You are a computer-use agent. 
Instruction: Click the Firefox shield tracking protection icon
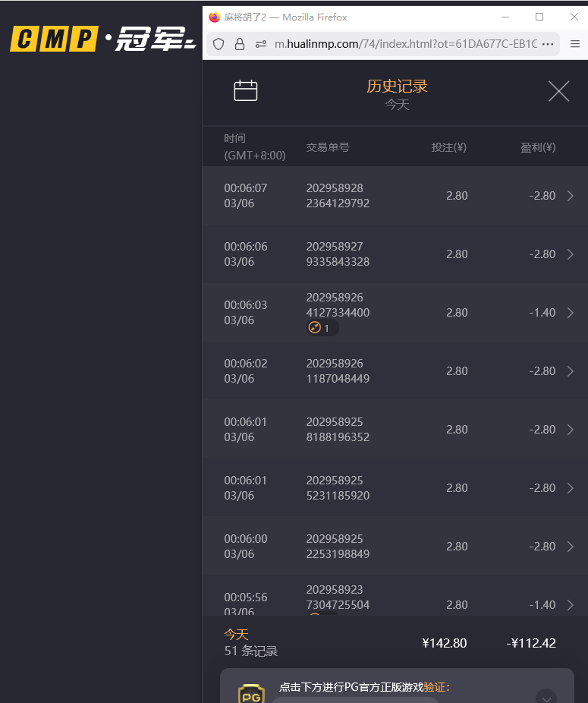tap(219, 44)
